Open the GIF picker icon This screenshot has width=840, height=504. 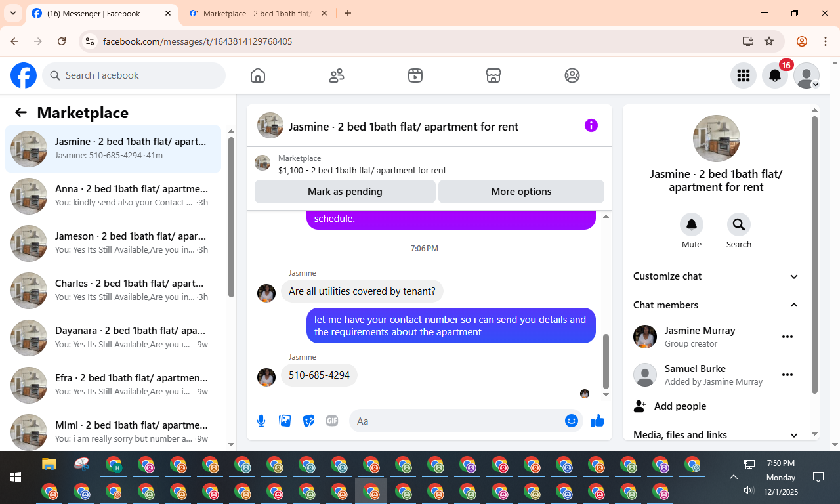click(x=332, y=421)
